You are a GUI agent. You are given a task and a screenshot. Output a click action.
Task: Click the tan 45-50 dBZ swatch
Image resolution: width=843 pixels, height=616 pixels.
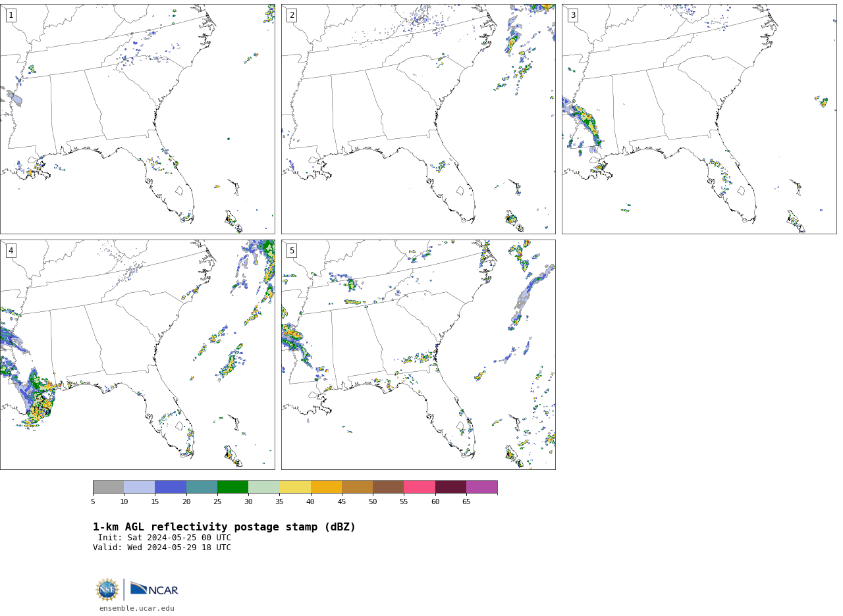357,487
